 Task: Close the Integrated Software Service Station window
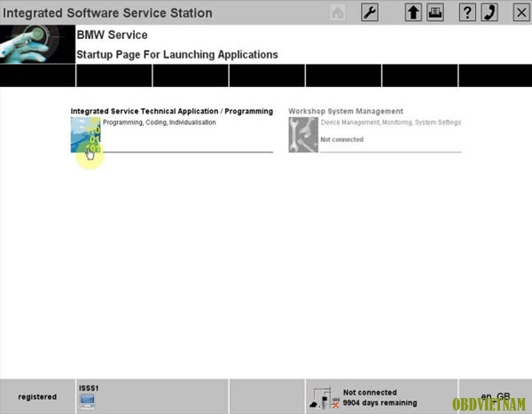(x=521, y=13)
